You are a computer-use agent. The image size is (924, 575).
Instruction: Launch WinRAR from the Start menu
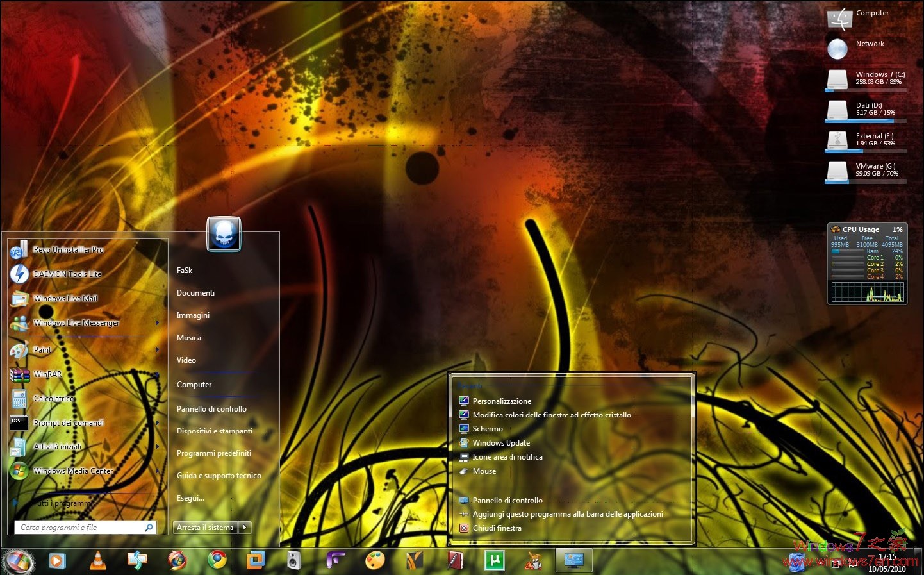(x=47, y=374)
